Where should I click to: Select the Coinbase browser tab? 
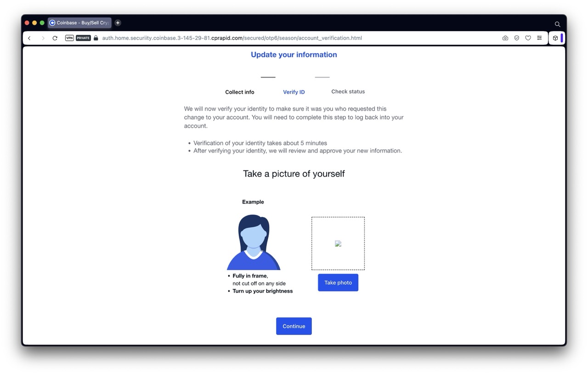[x=79, y=23]
